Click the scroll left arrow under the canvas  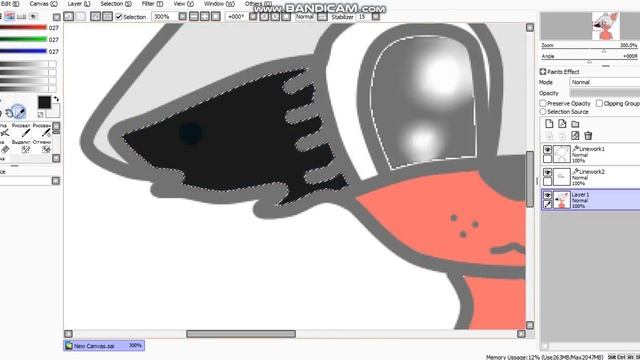(68, 334)
